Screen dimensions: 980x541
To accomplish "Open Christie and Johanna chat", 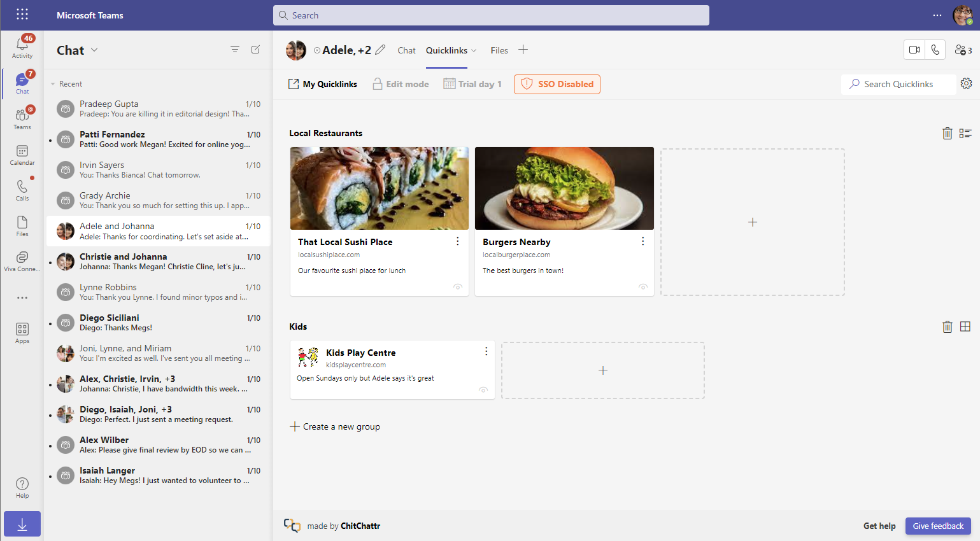I will pyautogui.click(x=159, y=262).
